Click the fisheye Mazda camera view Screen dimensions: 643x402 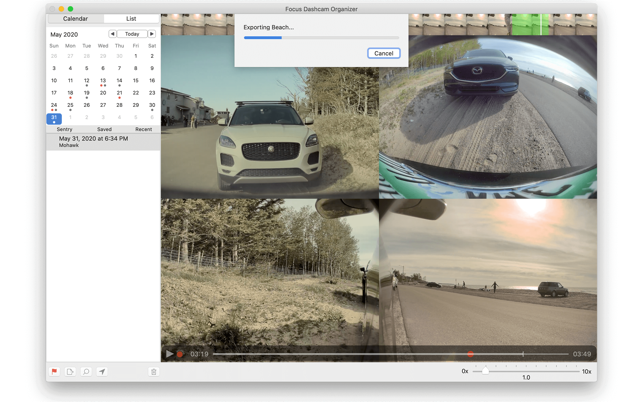click(x=488, y=117)
